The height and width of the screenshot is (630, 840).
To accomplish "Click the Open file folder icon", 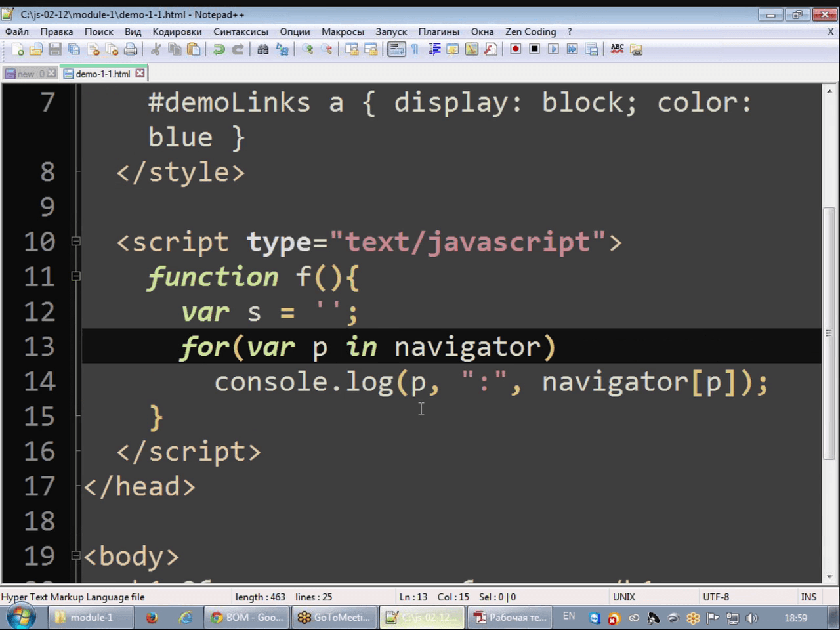I will pyautogui.click(x=36, y=49).
